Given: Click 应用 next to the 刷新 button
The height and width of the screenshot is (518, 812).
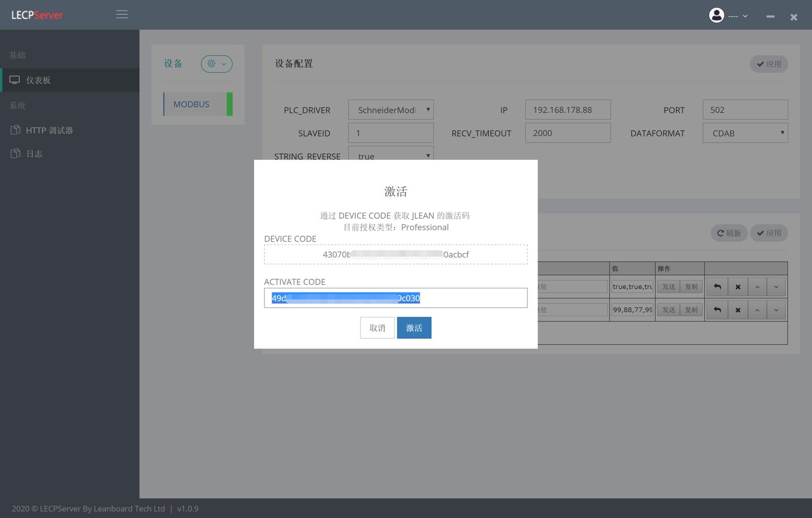Looking at the screenshot, I should 769,233.
